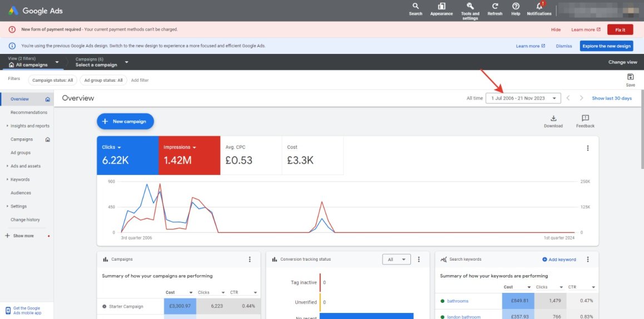Expand Insights and reports section
644x319 pixels.
tap(8, 126)
